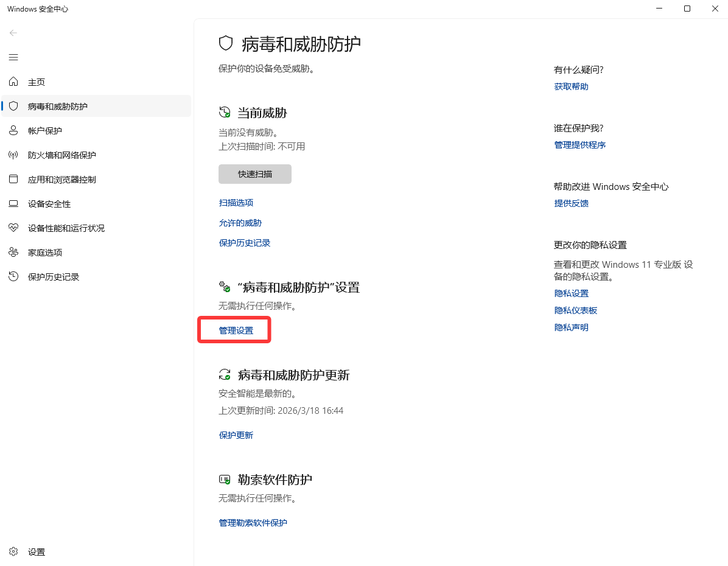
Task: Click the gear icon for 设置
Action: 13,551
